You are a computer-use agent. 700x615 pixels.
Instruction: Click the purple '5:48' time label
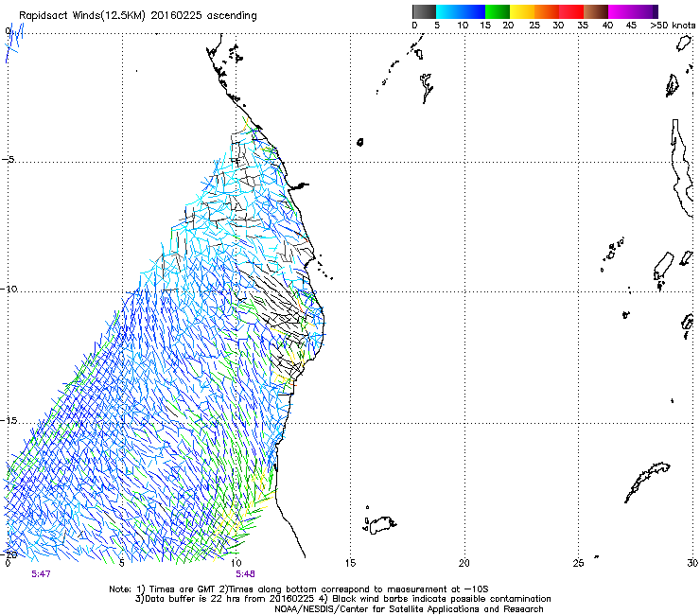tap(245, 574)
